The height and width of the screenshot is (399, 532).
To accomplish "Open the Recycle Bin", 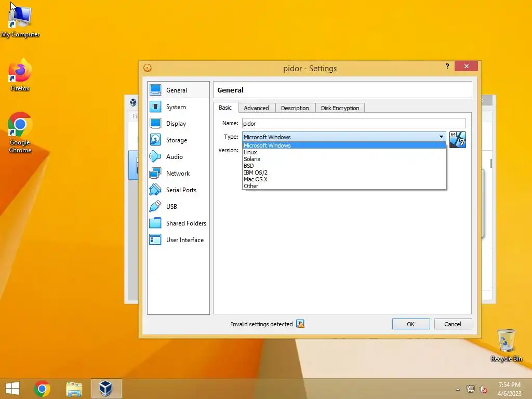I will (x=506, y=345).
